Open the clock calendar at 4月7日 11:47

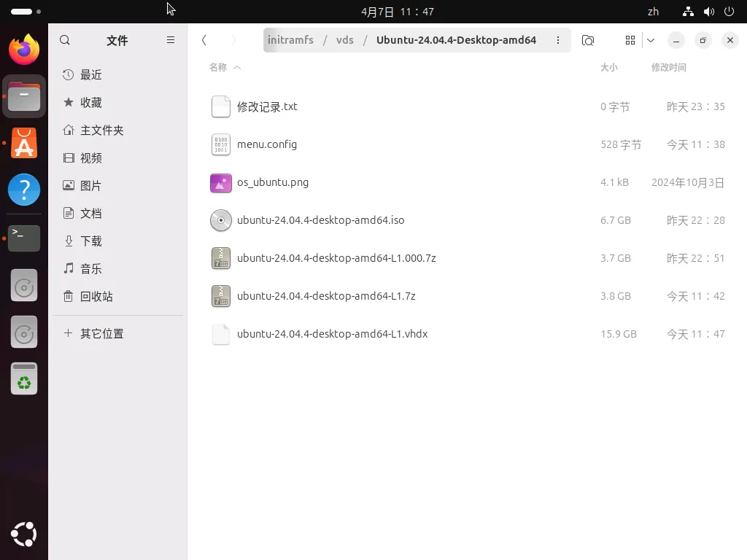pyautogui.click(x=398, y=12)
